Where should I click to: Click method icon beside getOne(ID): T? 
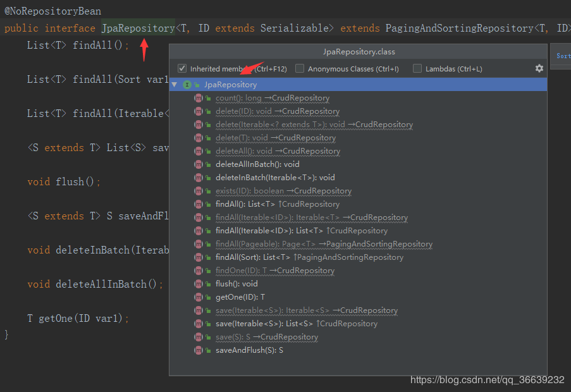pos(199,297)
